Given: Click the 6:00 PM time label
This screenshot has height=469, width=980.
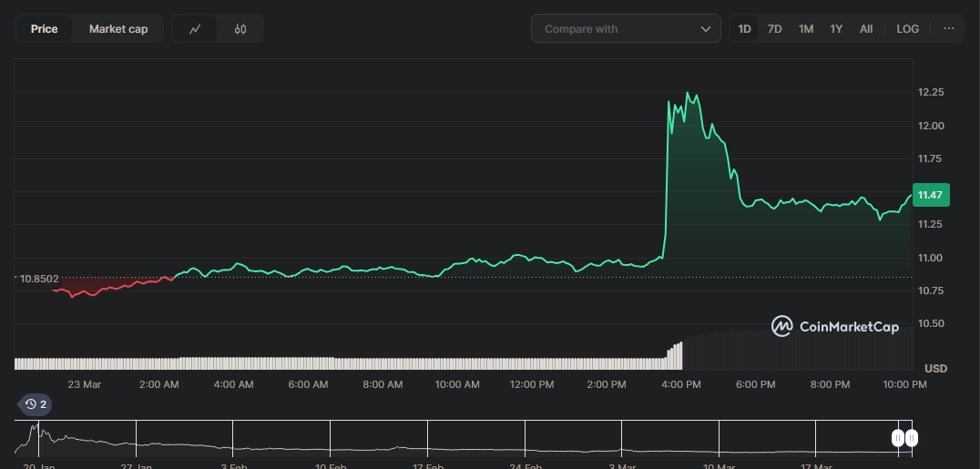Looking at the screenshot, I should click(756, 384).
